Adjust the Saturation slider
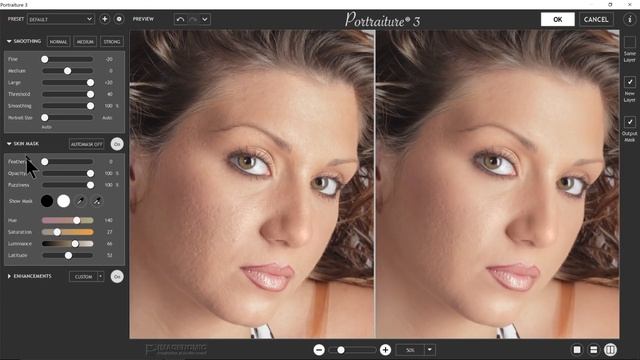Screen dimensions: 640x360 [68, 232]
